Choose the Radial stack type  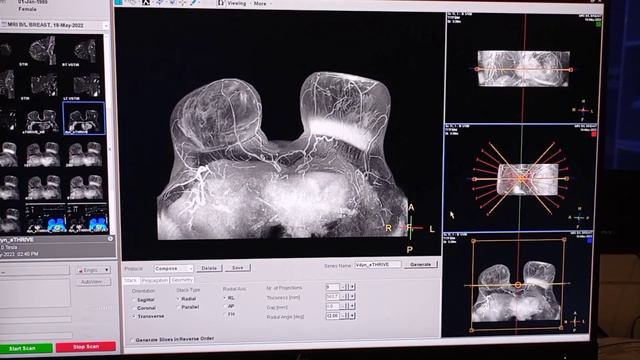point(178,298)
